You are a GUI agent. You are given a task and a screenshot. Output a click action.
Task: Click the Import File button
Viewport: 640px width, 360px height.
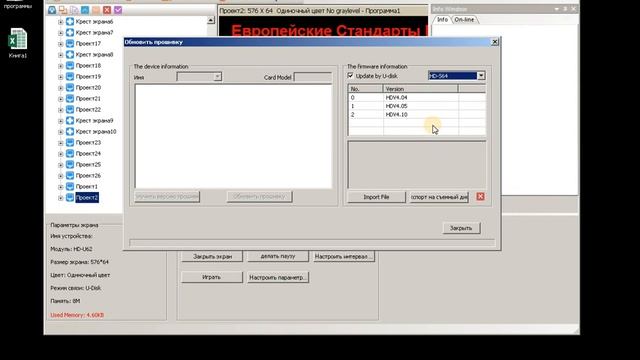coord(376,197)
